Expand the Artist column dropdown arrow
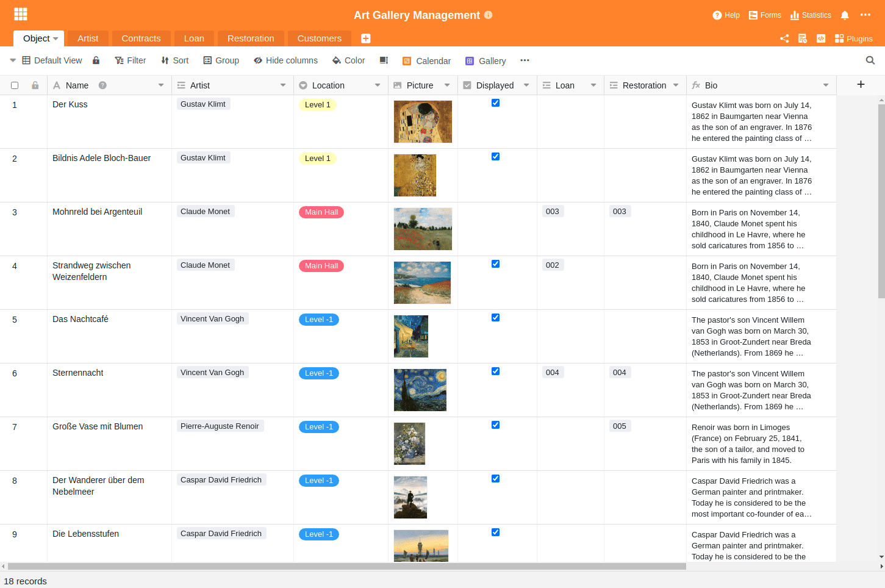The width and height of the screenshot is (885, 588). pyautogui.click(x=283, y=85)
